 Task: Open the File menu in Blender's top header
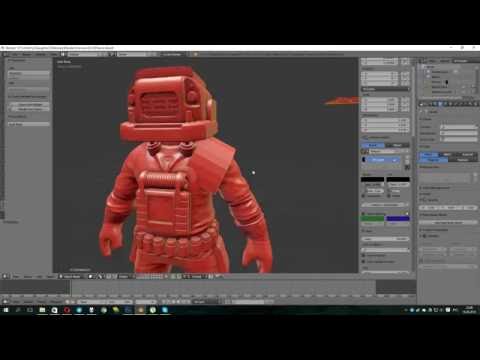tap(15, 54)
